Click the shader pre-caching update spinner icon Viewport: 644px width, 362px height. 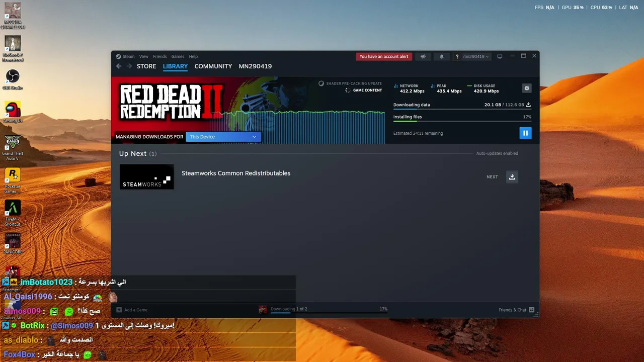pos(321,83)
